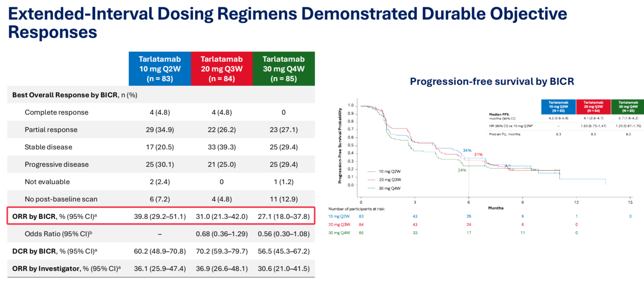Viewport: 644px width, 281px height.
Task: Select the partial response value '23 (27.1)'
Action: (x=284, y=130)
